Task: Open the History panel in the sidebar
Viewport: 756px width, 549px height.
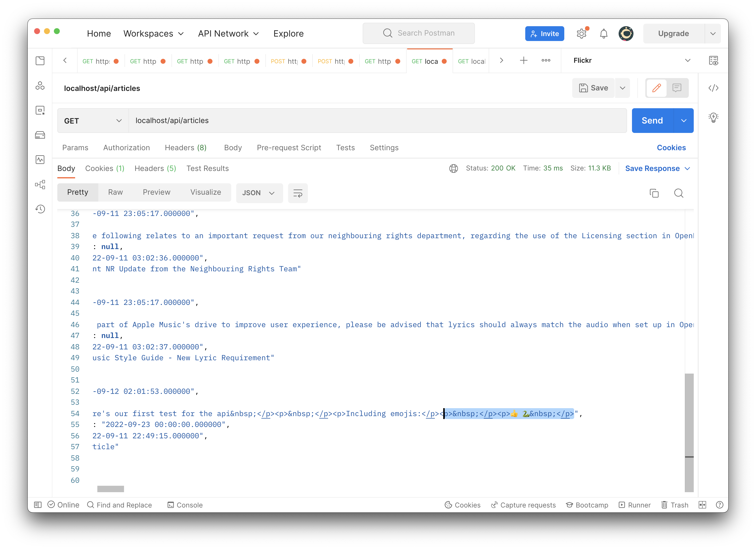Action: [40, 209]
